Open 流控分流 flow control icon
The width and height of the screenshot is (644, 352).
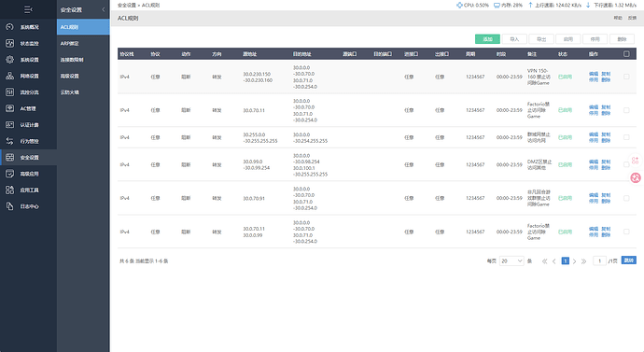[9, 92]
